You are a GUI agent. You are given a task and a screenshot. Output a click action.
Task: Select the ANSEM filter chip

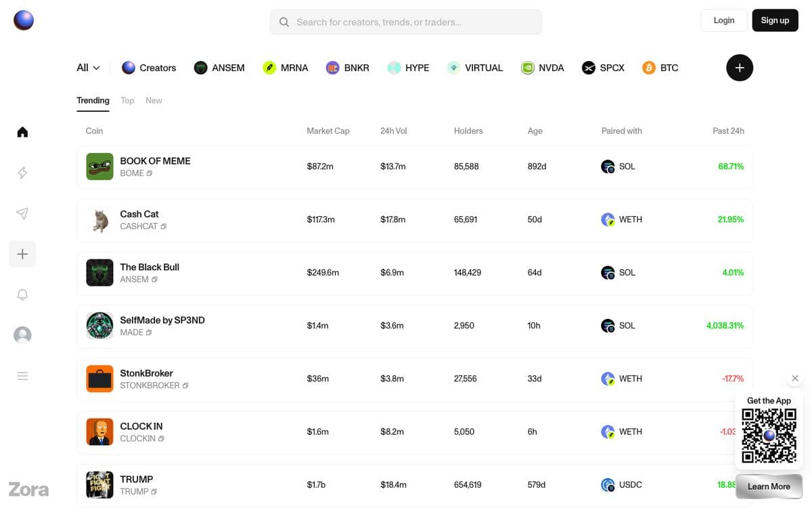[x=219, y=68]
